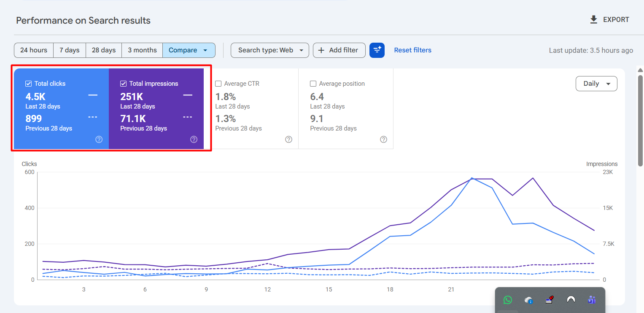Image resolution: width=644 pixels, height=313 pixels.
Task: Click the 7.5K impressions axis tick
Action: click(x=608, y=244)
